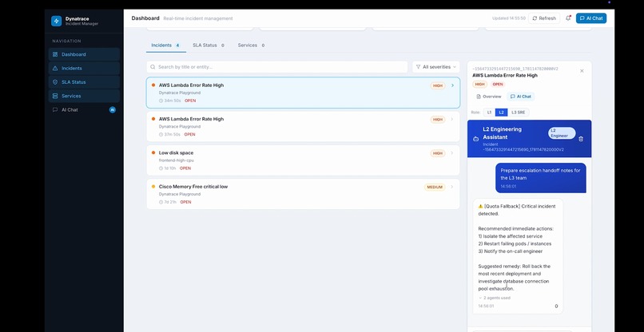Select the L2 role
Screen dimensions: 644x332
[x=502, y=113]
